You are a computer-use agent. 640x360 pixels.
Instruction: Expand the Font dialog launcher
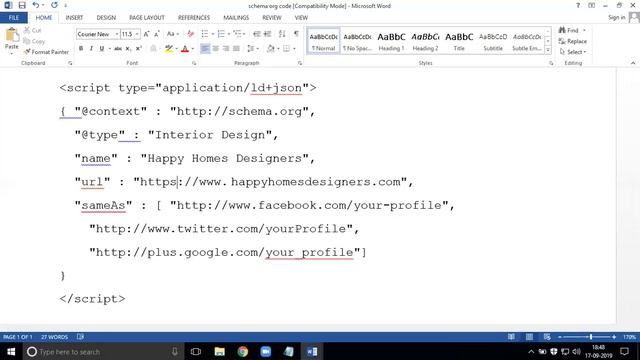[x=194, y=63]
